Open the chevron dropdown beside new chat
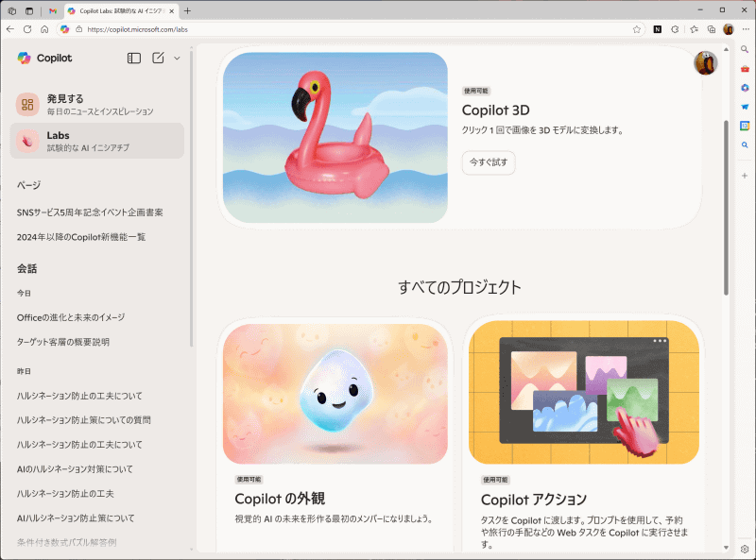The height and width of the screenshot is (560, 756). (175, 59)
